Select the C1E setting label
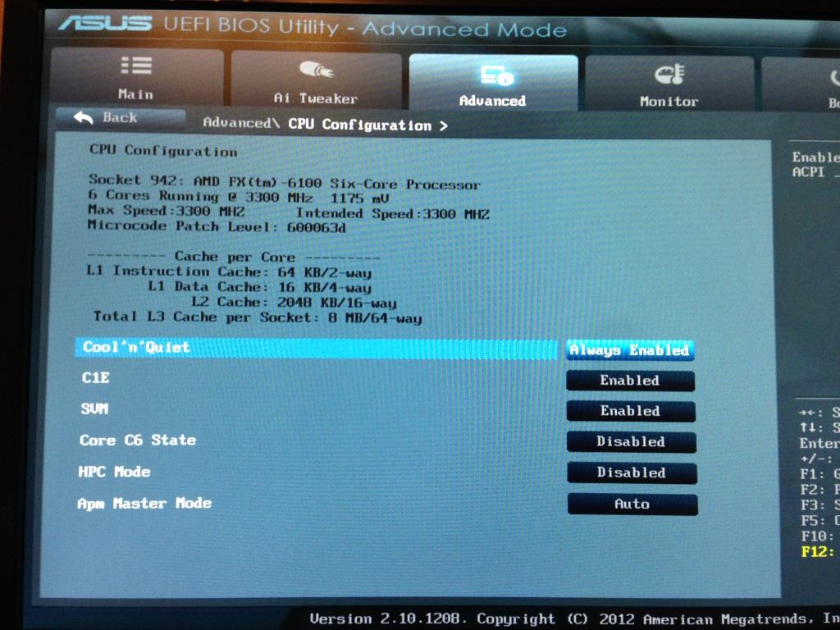This screenshot has height=630, width=840. (x=95, y=377)
